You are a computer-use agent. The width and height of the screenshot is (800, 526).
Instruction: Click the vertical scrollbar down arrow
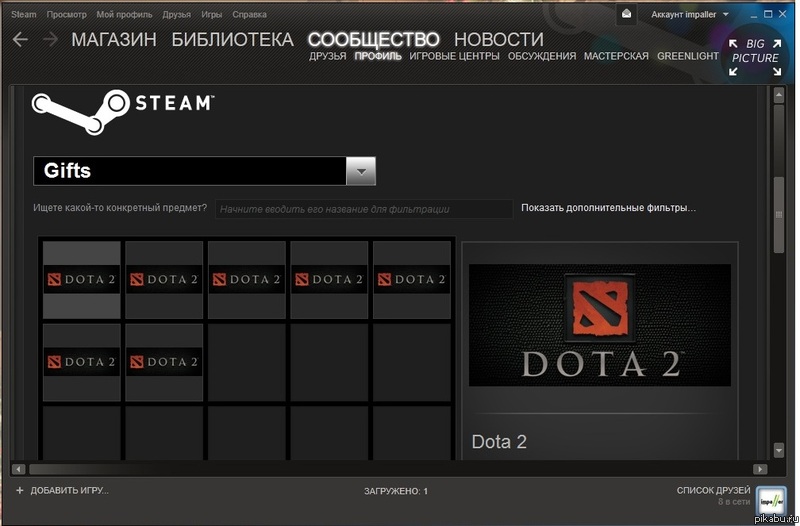click(x=779, y=451)
